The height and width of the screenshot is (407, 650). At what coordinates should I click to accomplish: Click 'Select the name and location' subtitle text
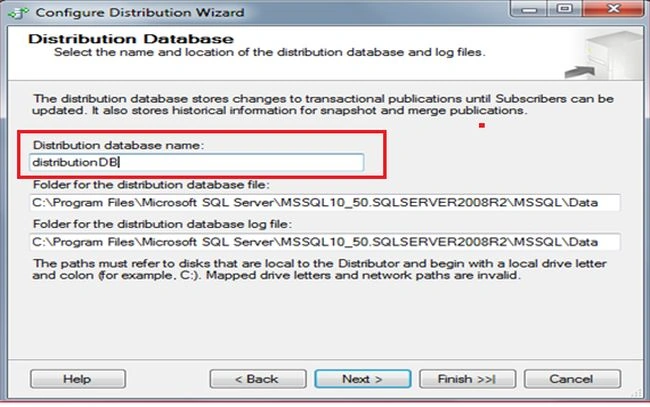pyautogui.click(x=269, y=52)
